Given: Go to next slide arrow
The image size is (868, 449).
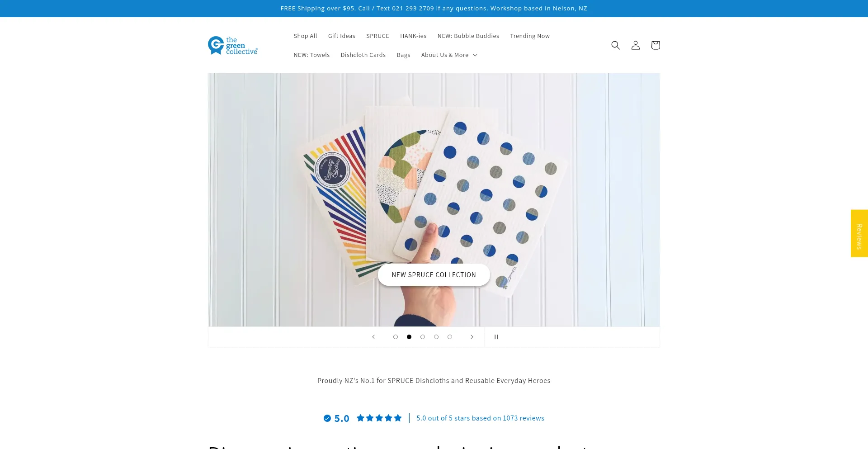Looking at the screenshot, I should click(472, 337).
